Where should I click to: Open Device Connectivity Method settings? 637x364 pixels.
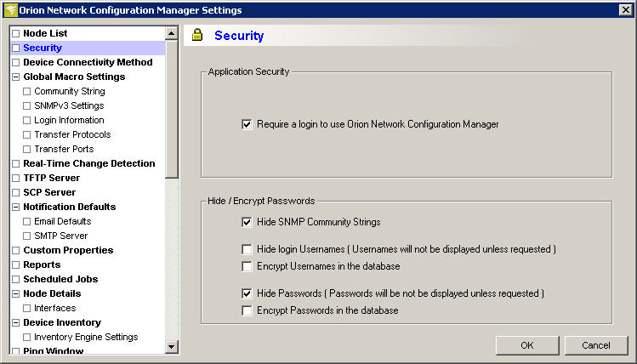click(88, 62)
